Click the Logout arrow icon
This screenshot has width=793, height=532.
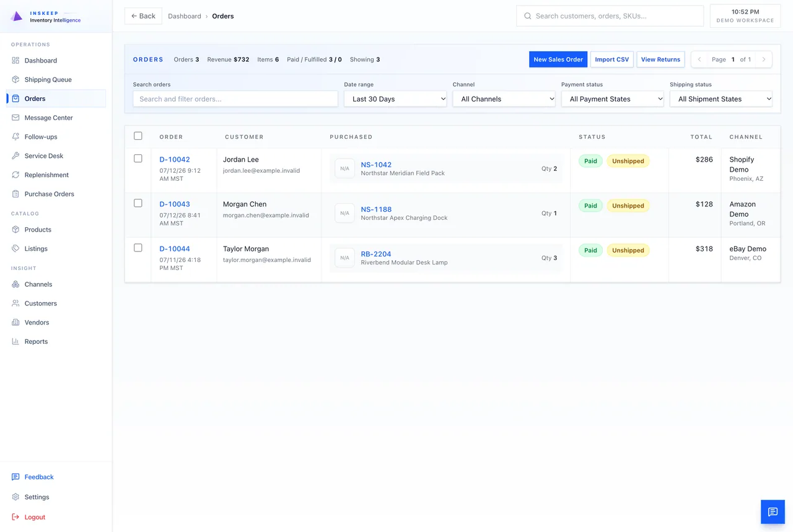[x=15, y=517]
